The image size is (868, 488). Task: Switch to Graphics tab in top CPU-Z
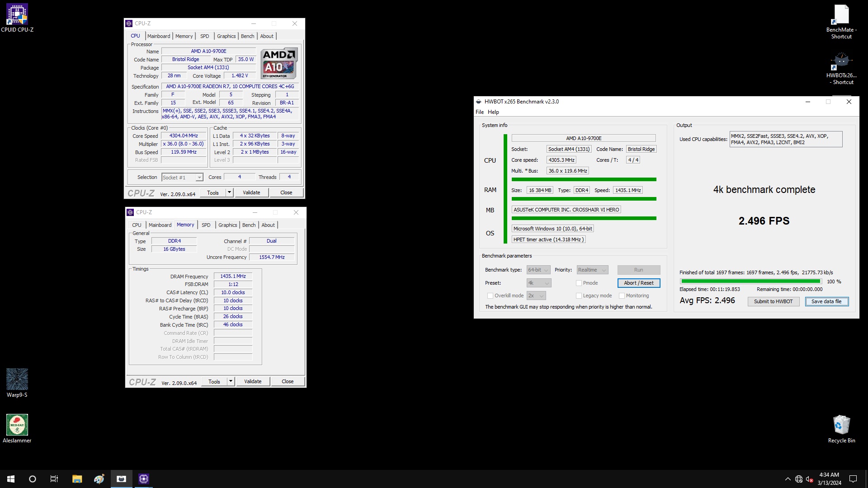click(226, 36)
